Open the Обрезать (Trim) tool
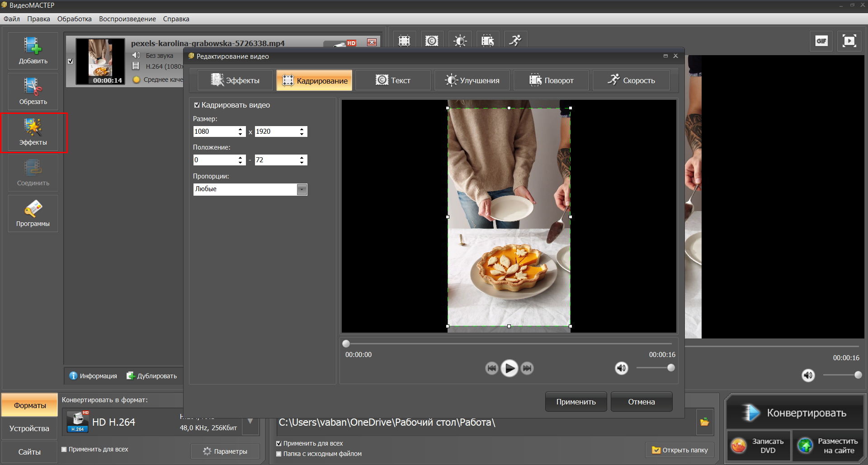868x465 pixels. tap(33, 91)
